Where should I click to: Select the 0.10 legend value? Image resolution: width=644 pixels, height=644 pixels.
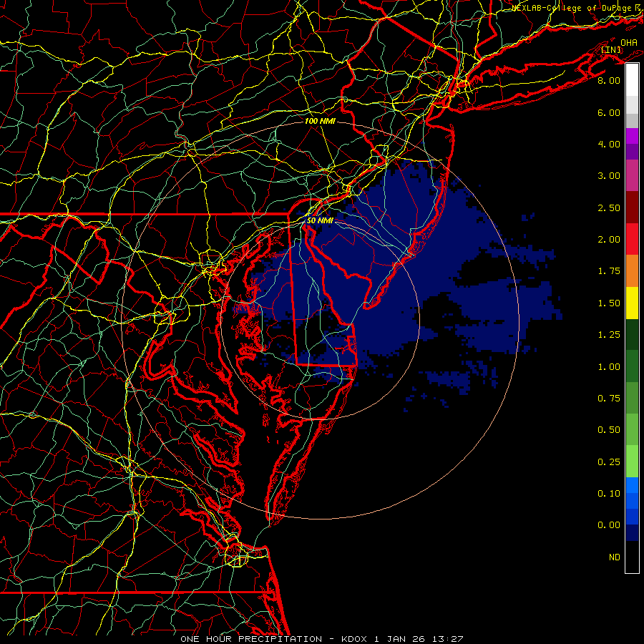609,494
